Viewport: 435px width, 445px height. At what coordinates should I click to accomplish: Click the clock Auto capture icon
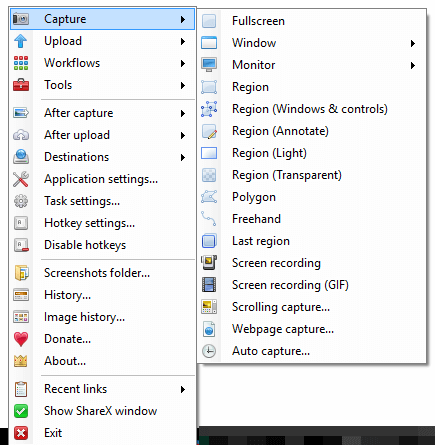point(209,351)
